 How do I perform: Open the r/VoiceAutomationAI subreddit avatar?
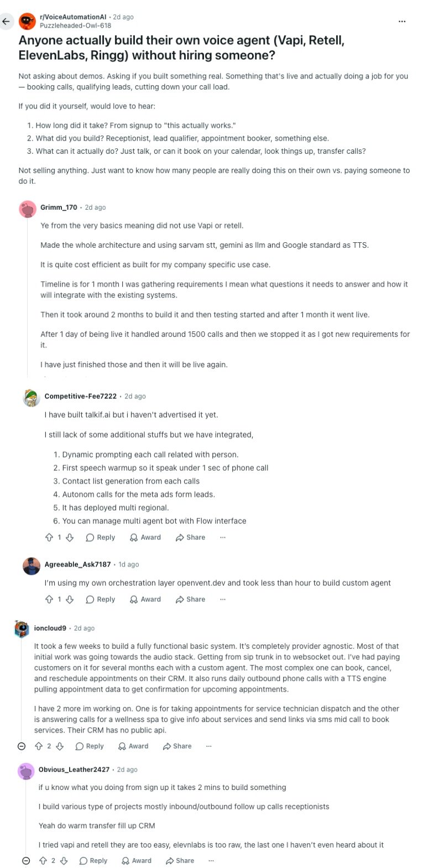27,22
